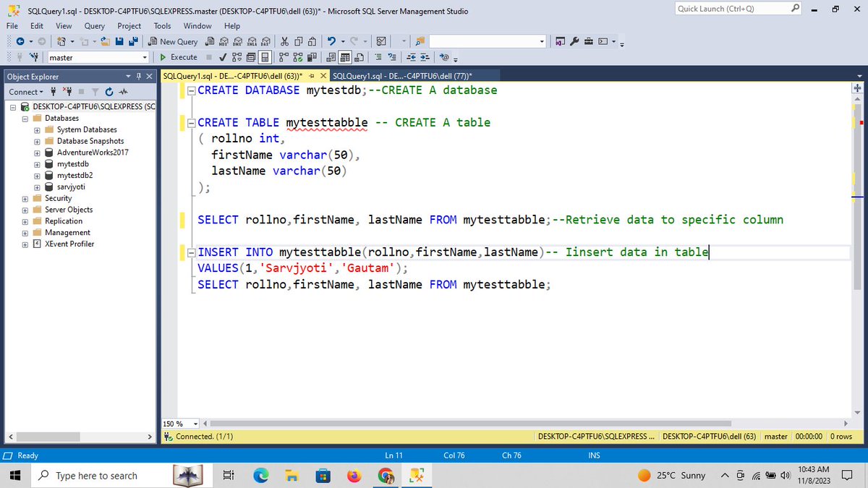Run the query with Execute
Viewport: 868px width, 488px height.
(x=179, y=57)
